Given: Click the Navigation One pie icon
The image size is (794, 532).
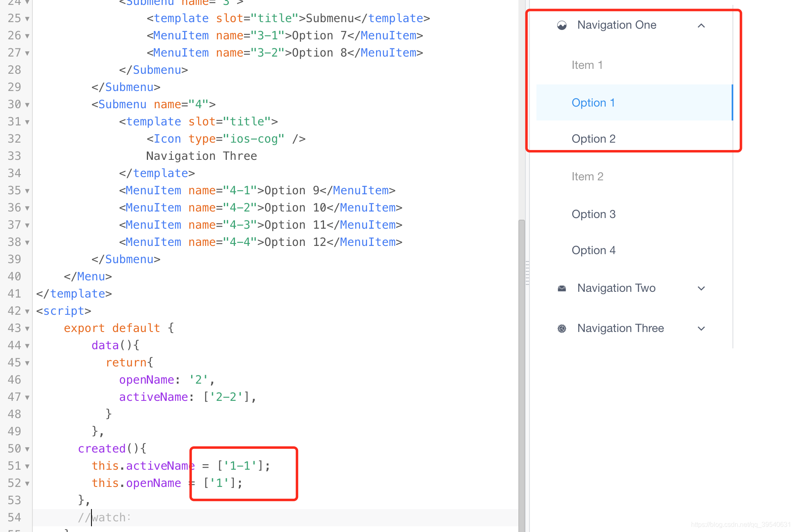Looking at the screenshot, I should pyautogui.click(x=562, y=25).
